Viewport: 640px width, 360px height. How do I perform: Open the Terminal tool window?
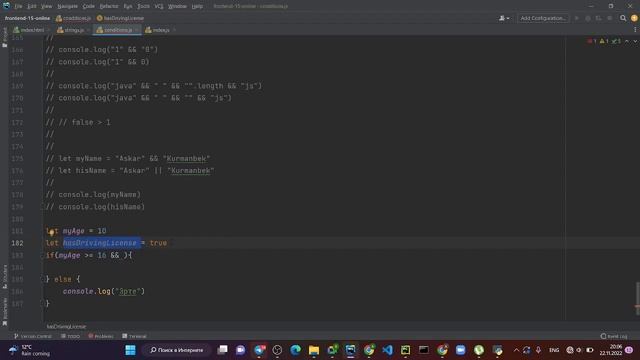(x=134, y=336)
